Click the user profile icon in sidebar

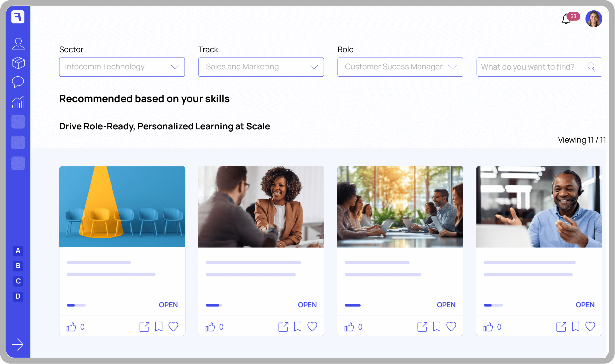(x=18, y=44)
